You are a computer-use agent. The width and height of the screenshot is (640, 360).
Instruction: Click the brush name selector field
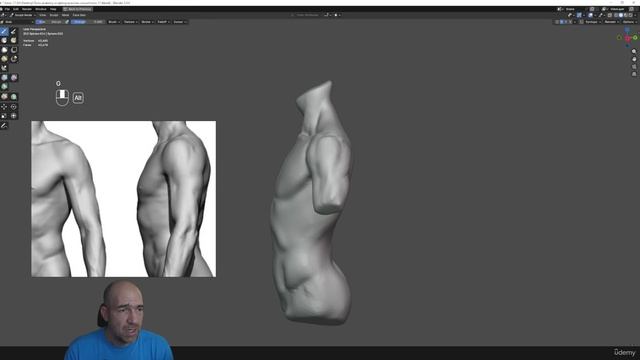(17, 22)
